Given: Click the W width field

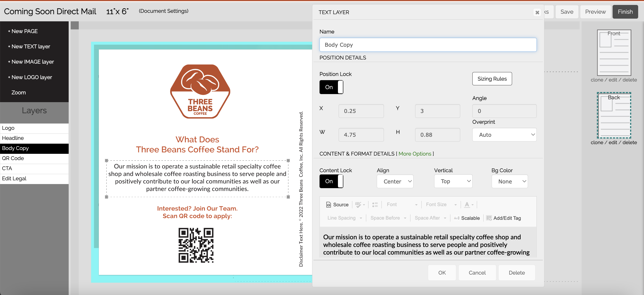Looking at the screenshot, I should coord(361,135).
